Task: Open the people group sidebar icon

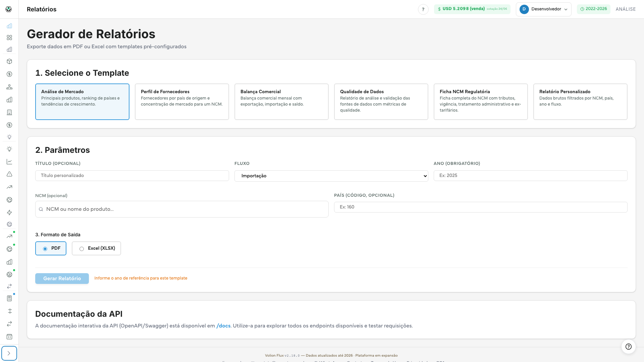Action: pos(9,87)
